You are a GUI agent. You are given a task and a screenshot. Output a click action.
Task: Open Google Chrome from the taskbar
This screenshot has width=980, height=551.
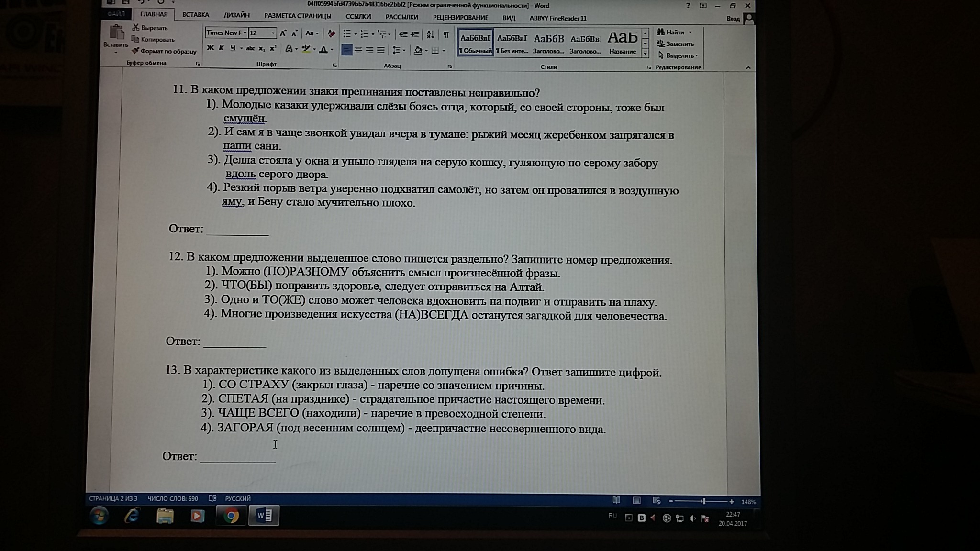click(x=231, y=516)
